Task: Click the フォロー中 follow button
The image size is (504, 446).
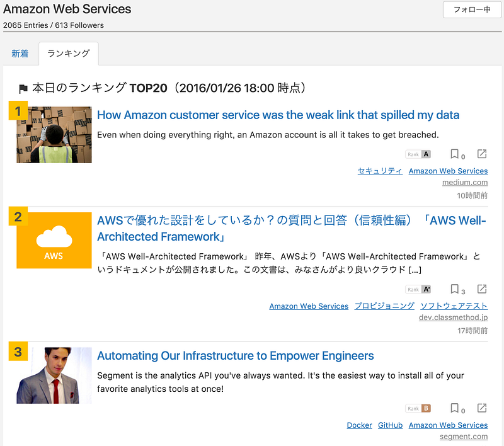Action: click(472, 9)
